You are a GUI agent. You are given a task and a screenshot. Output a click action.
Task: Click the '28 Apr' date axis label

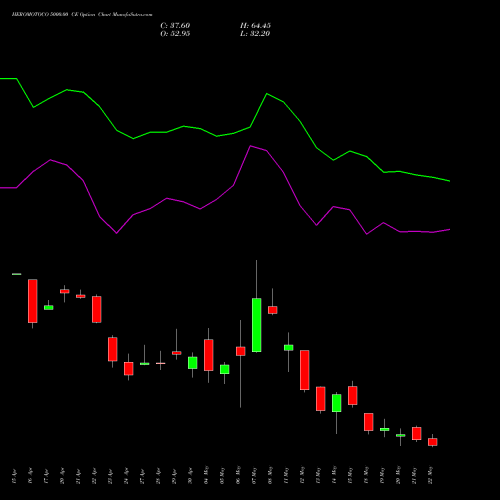click(x=158, y=476)
